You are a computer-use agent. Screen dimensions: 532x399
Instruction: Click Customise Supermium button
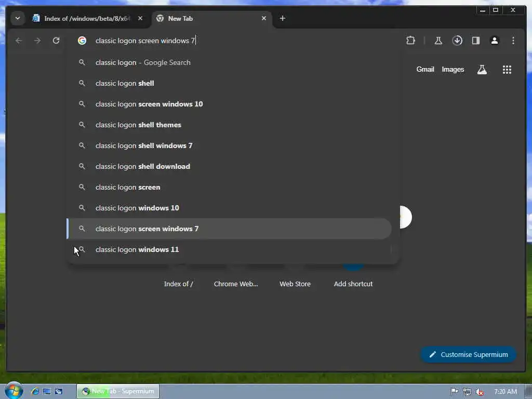pyautogui.click(x=469, y=354)
